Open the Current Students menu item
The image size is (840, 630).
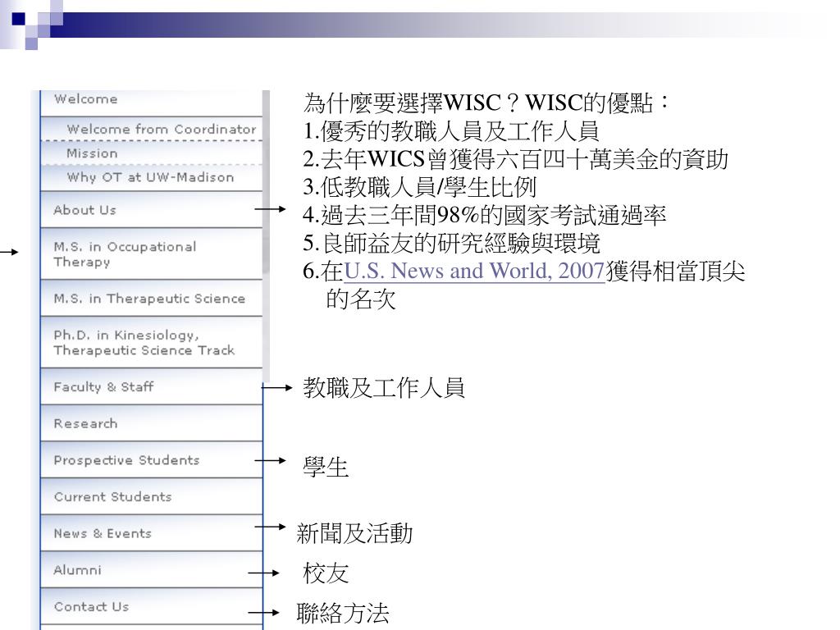(151, 497)
